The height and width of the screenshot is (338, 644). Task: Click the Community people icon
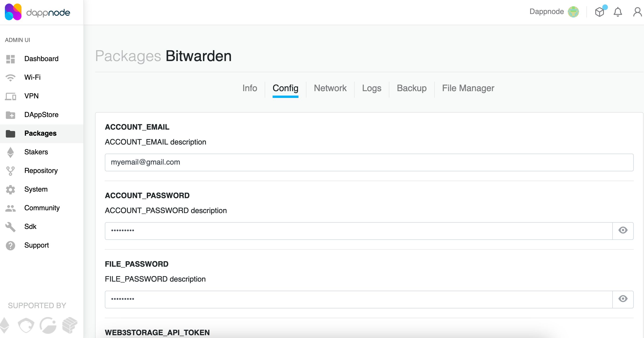(10, 208)
